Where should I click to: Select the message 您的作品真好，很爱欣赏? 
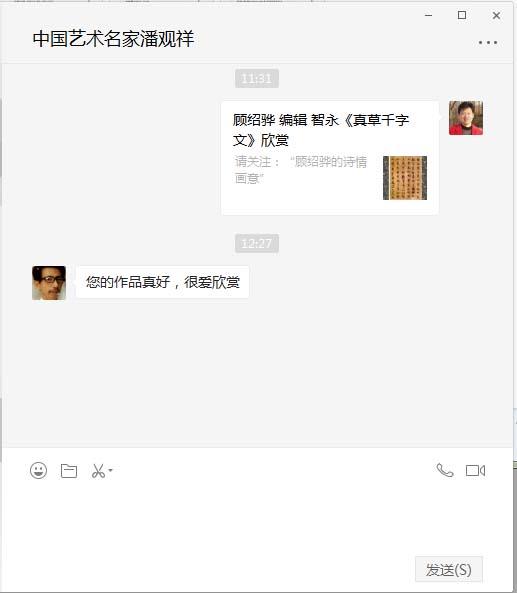point(162,282)
